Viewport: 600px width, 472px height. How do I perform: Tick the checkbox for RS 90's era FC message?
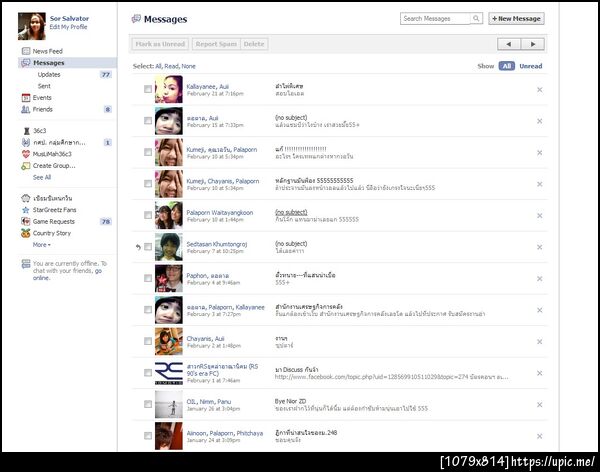pos(148,373)
